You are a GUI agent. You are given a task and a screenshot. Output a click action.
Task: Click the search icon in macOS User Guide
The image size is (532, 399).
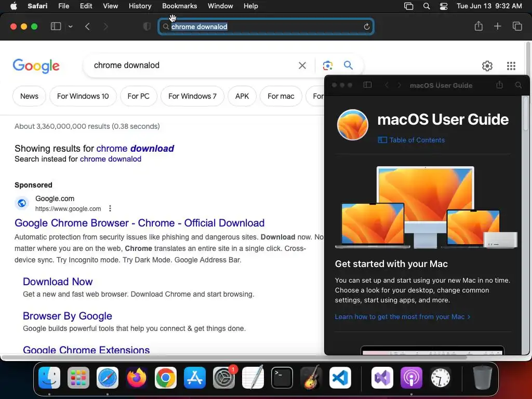(x=518, y=85)
